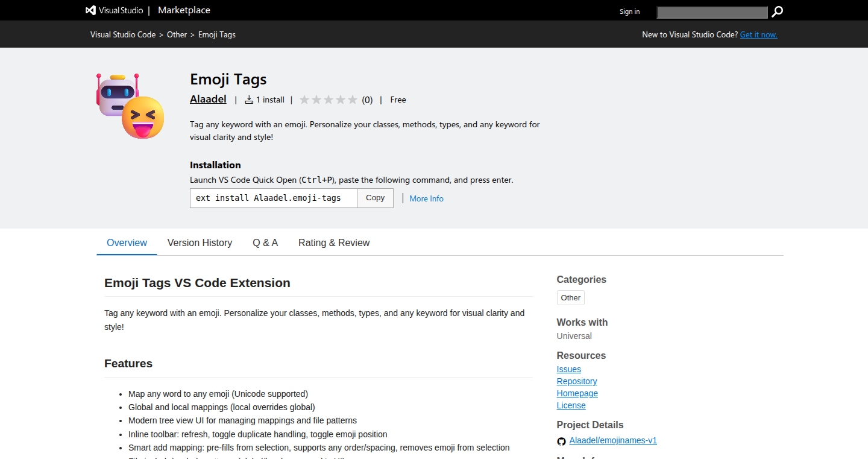
Task: Click the Emoji Tags extension logo image
Action: (130, 106)
